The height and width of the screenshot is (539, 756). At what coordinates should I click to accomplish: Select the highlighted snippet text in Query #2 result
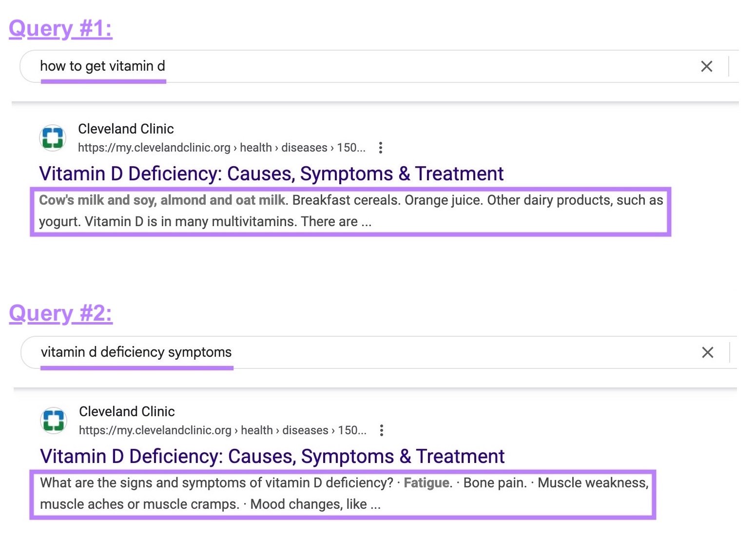coord(341,493)
